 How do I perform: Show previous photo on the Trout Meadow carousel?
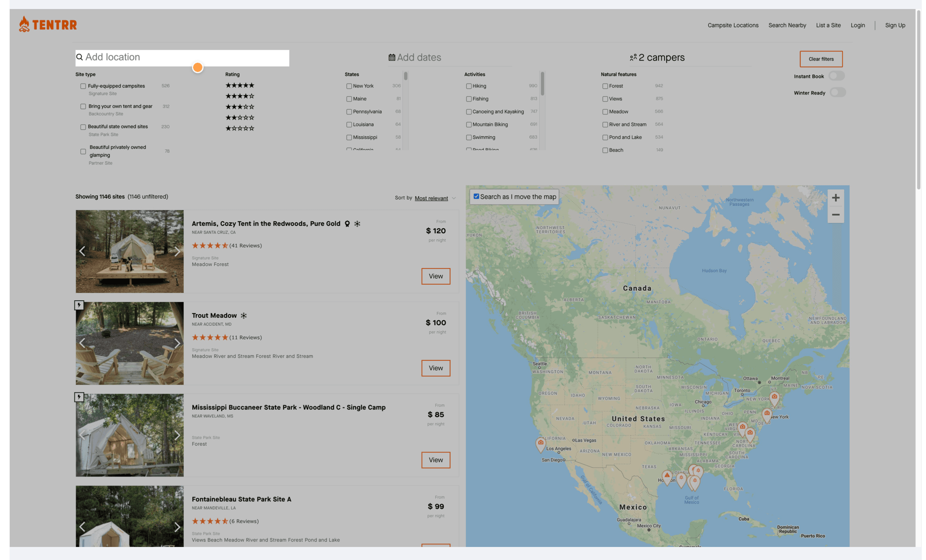(x=82, y=343)
